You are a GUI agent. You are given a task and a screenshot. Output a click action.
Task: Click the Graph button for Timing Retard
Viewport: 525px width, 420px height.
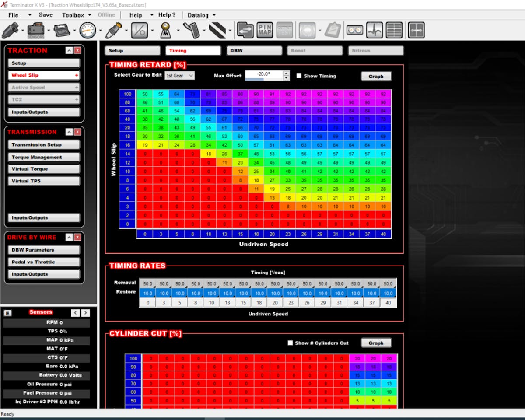pyautogui.click(x=376, y=76)
